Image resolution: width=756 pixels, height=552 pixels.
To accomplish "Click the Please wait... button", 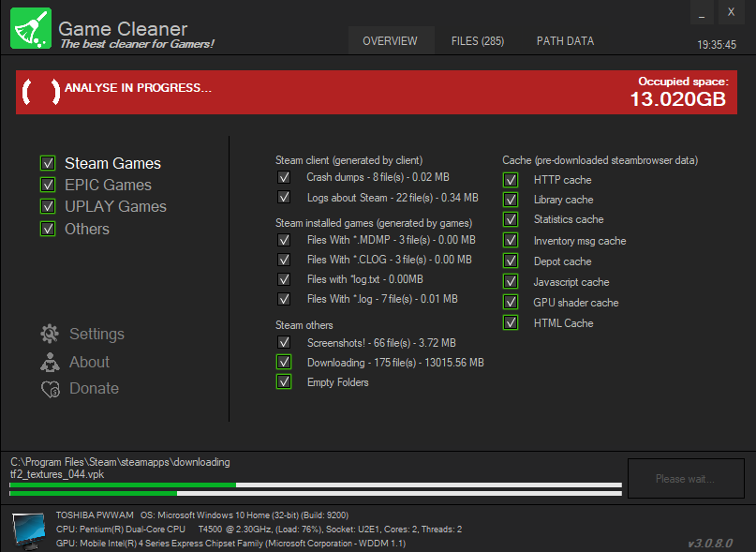I will tap(686, 479).
